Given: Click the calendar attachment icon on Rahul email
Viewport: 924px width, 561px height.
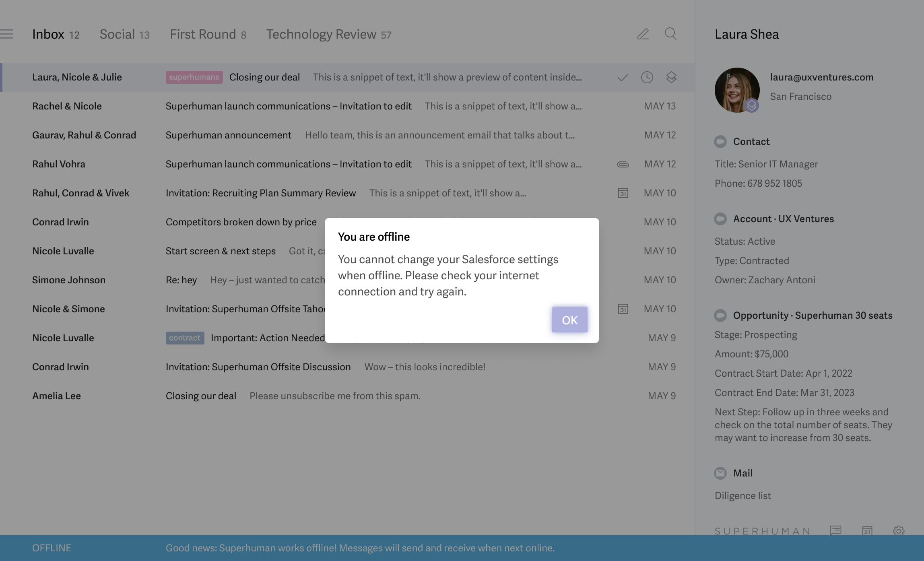Looking at the screenshot, I should click(623, 192).
